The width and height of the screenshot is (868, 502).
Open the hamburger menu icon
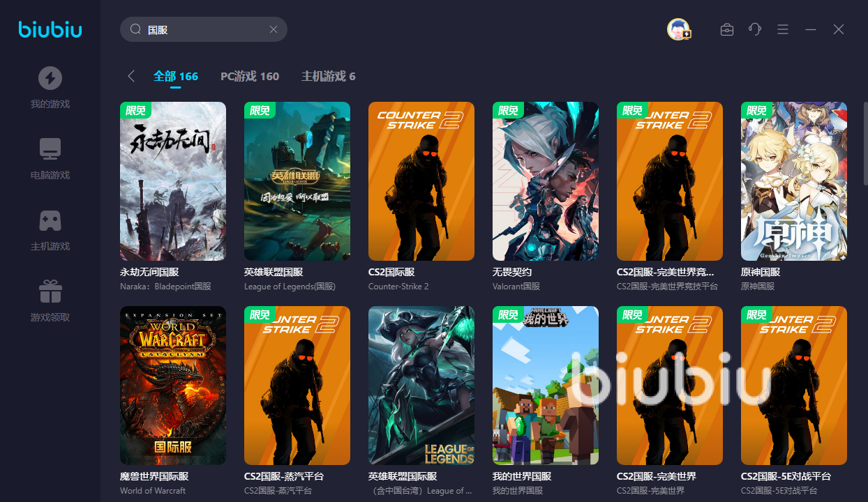(x=782, y=29)
